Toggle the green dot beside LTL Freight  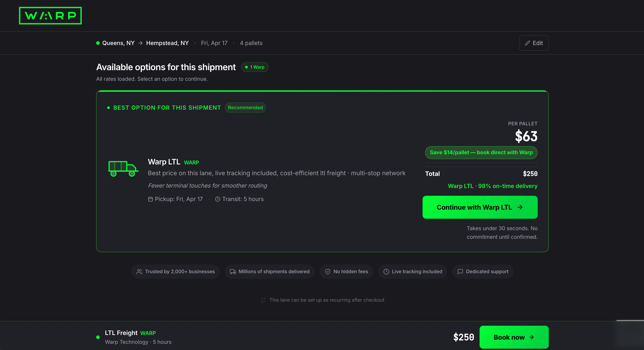click(x=98, y=337)
